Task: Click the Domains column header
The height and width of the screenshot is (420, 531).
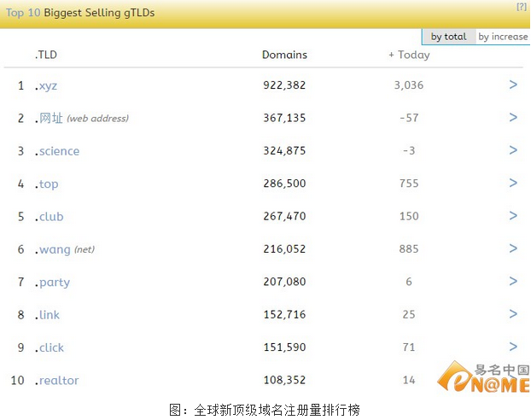Action: tap(284, 55)
